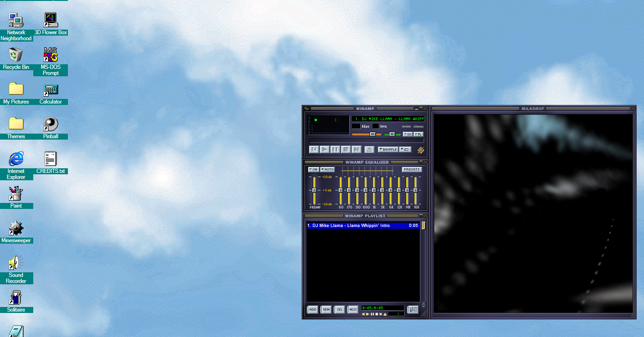Stop playback in Winamp main window

click(346, 149)
